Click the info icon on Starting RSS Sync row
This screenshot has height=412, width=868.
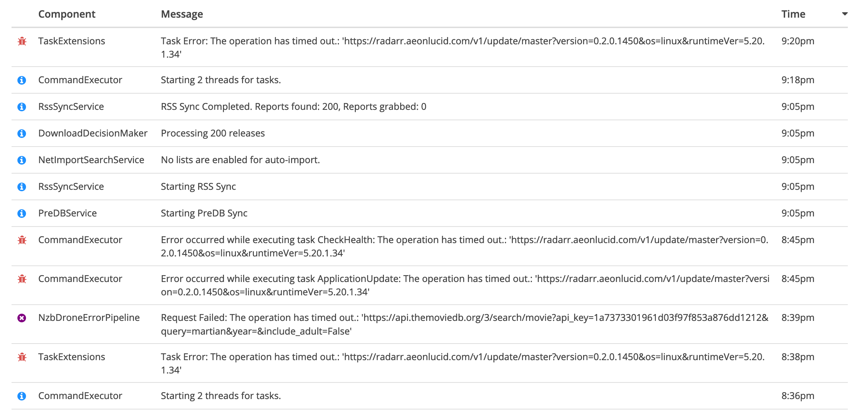[22, 186]
